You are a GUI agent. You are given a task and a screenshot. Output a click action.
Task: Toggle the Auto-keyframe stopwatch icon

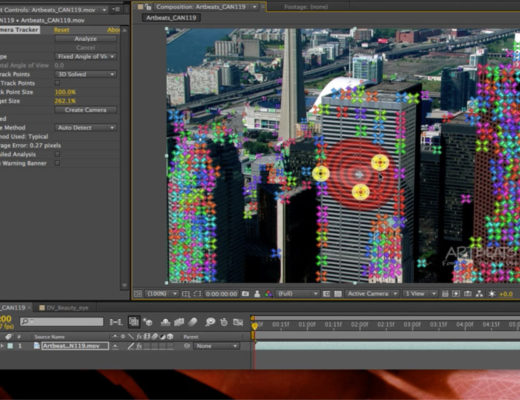tap(224, 322)
